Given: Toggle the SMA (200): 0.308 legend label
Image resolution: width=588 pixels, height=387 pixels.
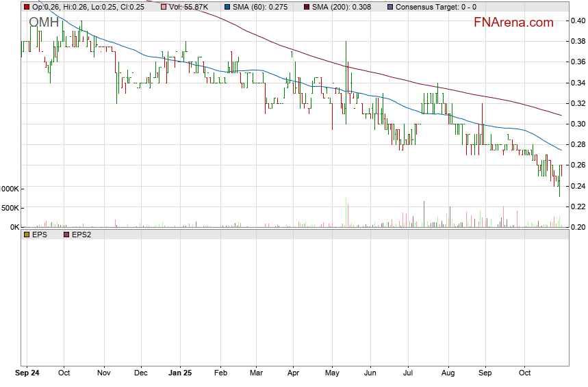Looking at the screenshot, I should point(342,7).
